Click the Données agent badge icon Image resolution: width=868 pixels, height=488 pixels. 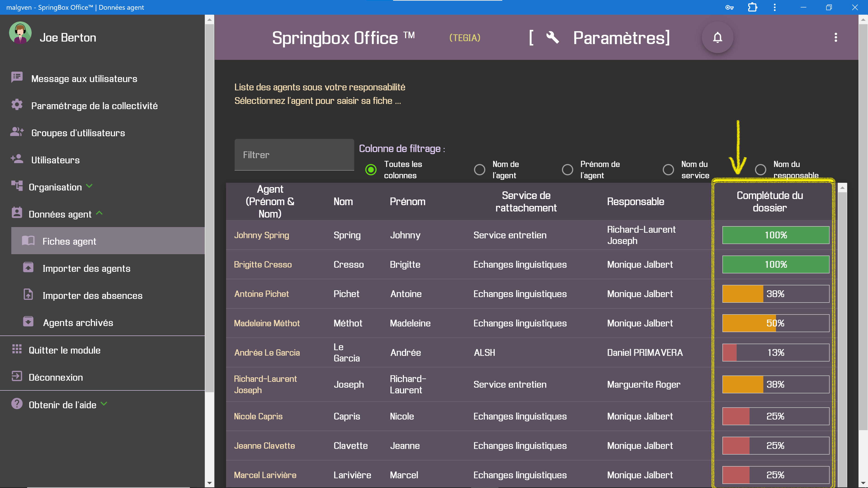17,213
